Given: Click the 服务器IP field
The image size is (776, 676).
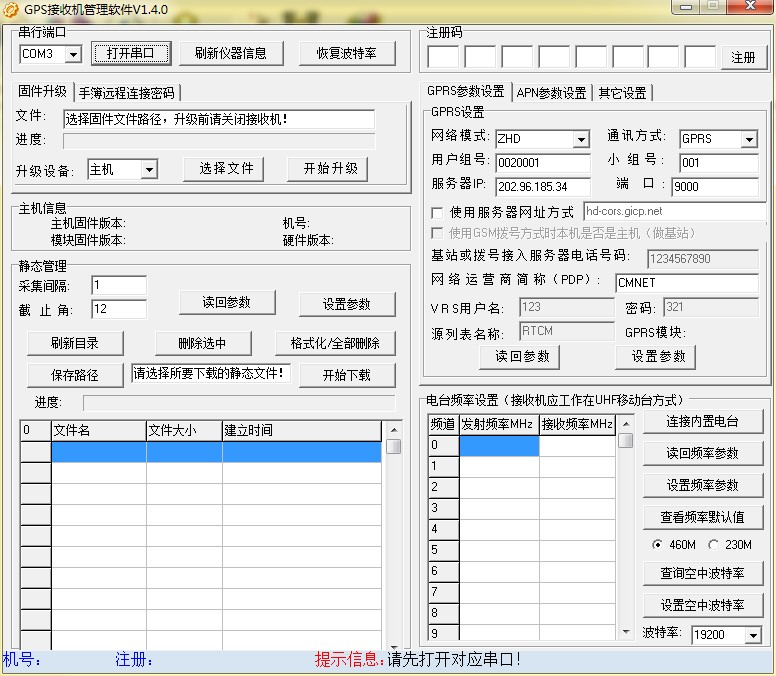Looking at the screenshot, I should coord(543,187).
